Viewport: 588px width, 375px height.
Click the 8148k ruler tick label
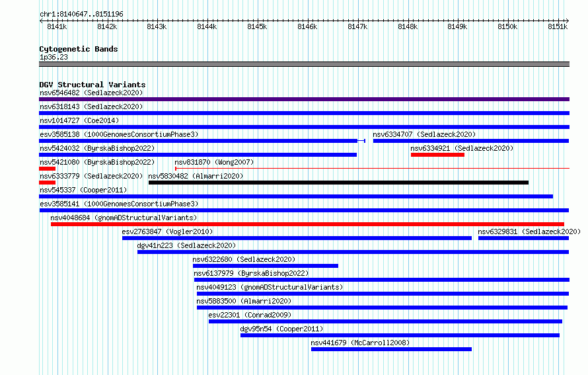[x=408, y=26]
